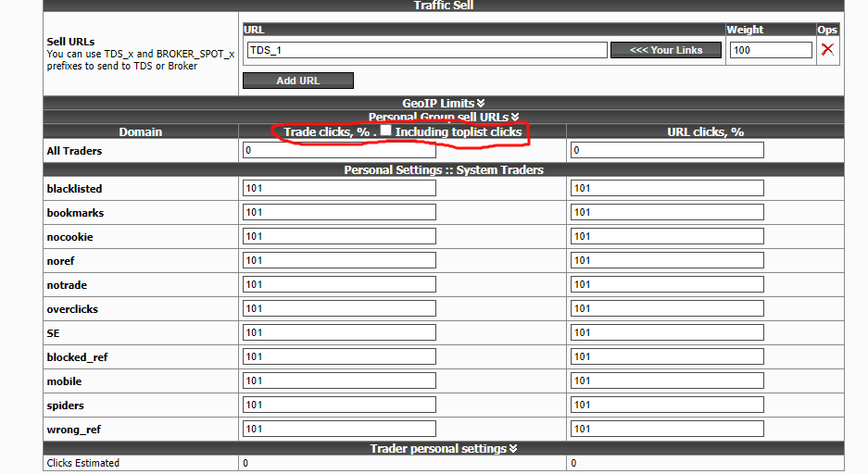Click the Clicks Estimated label
Image resolution: width=868 pixels, height=474 pixels.
coord(83,463)
